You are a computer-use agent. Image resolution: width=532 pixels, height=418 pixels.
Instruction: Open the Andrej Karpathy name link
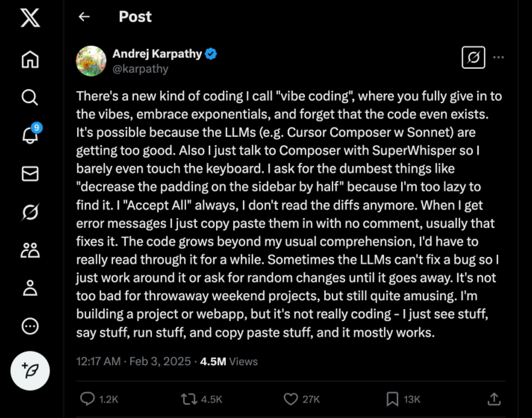pyautogui.click(x=157, y=54)
